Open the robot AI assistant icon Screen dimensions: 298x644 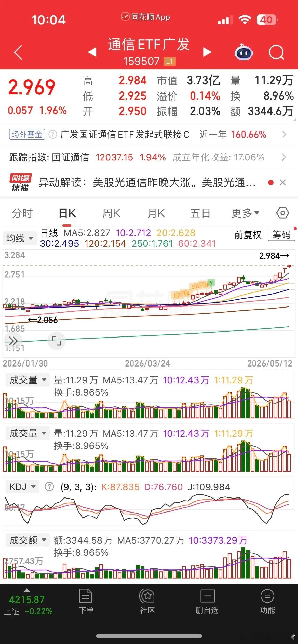coord(243,52)
